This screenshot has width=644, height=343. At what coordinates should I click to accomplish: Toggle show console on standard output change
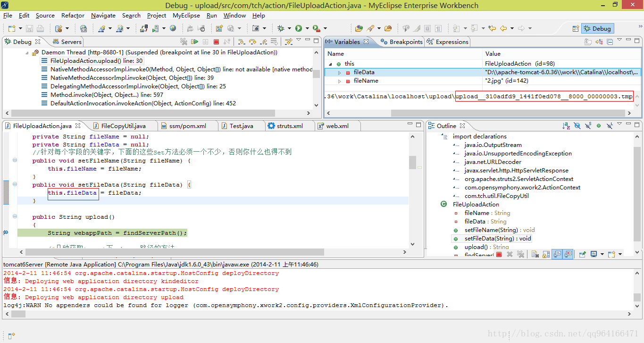[x=557, y=254]
